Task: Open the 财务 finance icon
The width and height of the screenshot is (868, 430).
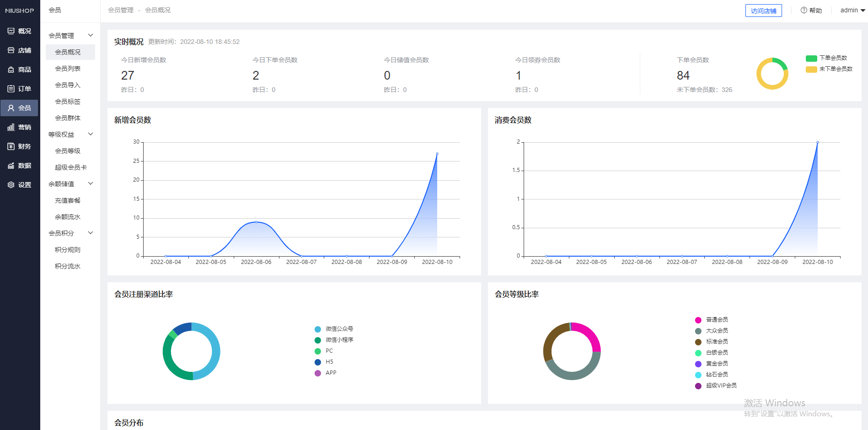Action: pyautogui.click(x=11, y=146)
